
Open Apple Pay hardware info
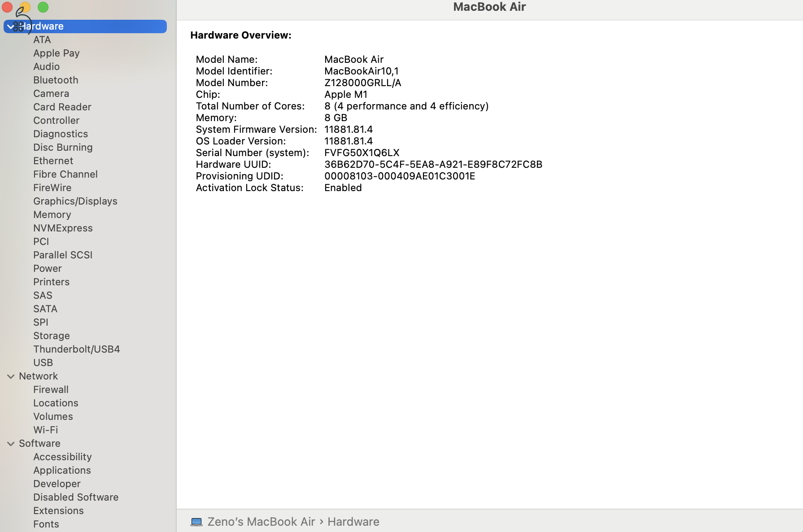tap(57, 53)
